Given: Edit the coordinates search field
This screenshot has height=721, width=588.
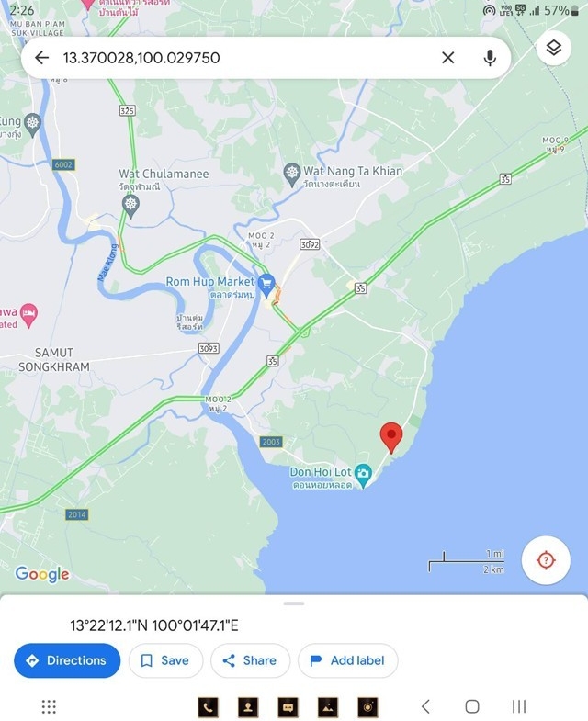Looking at the screenshot, I should (x=248, y=58).
